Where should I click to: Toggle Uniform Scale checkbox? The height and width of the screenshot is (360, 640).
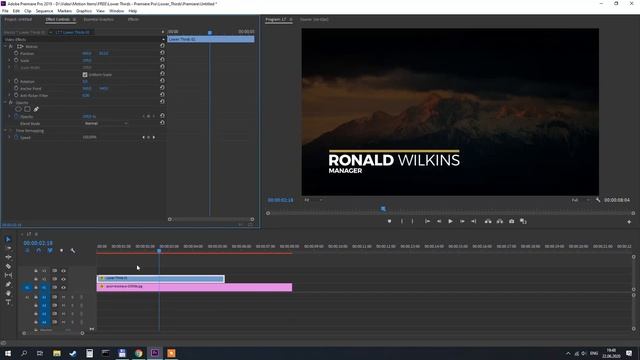tap(85, 75)
